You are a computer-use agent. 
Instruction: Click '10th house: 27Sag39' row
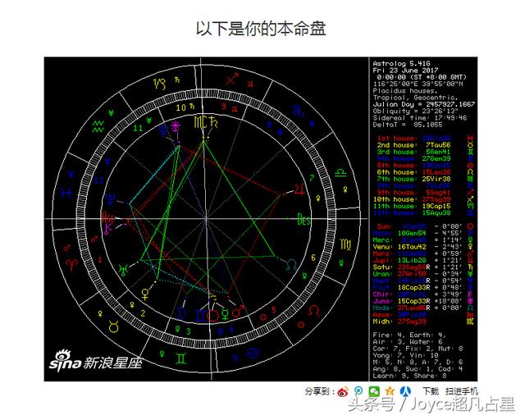click(423, 199)
